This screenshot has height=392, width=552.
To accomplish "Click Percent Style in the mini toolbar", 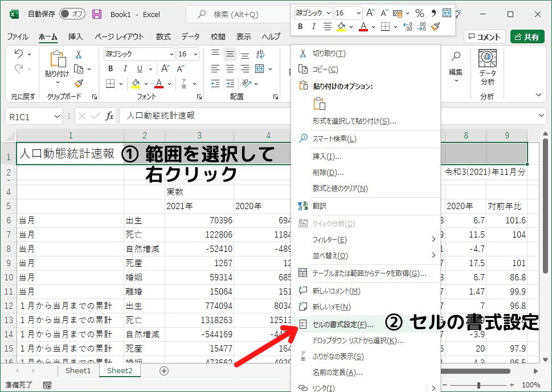I will (x=420, y=13).
